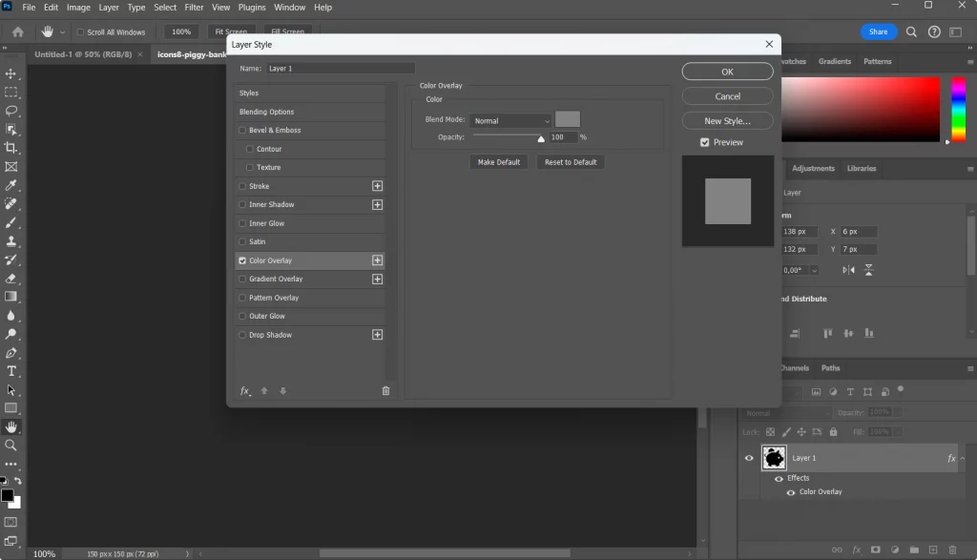Flip horizontal icon in Properties panel
The height and width of the screenshot is (560, 977).
coord(848,270)
